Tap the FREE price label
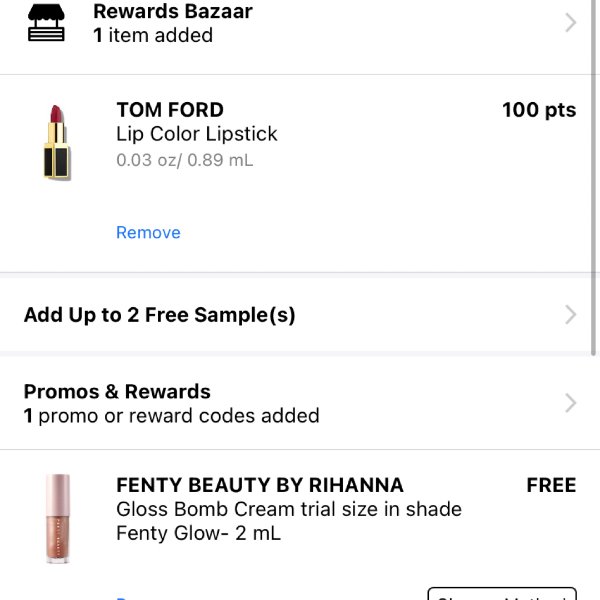 click(x=551, y=485)
